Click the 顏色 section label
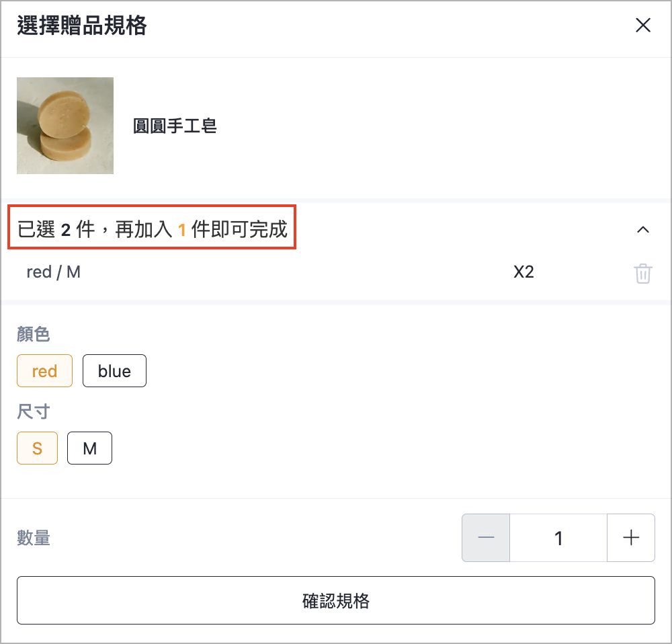 click(x=34, y=334)
